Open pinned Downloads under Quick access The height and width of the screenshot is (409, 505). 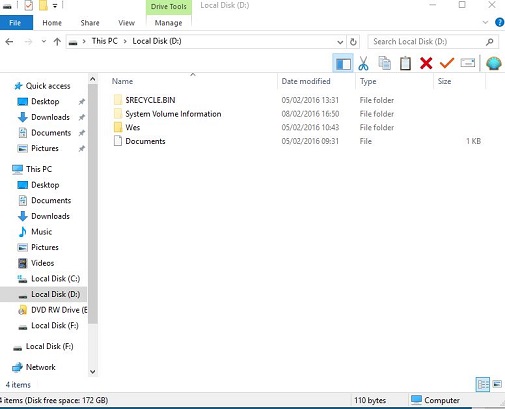coord(50,117)
